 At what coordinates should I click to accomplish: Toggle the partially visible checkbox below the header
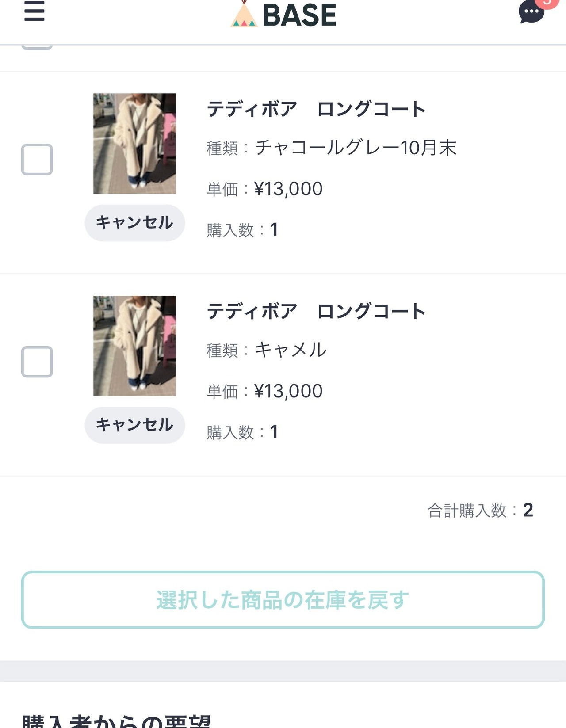pyautogui.click(x=37, y=46)
